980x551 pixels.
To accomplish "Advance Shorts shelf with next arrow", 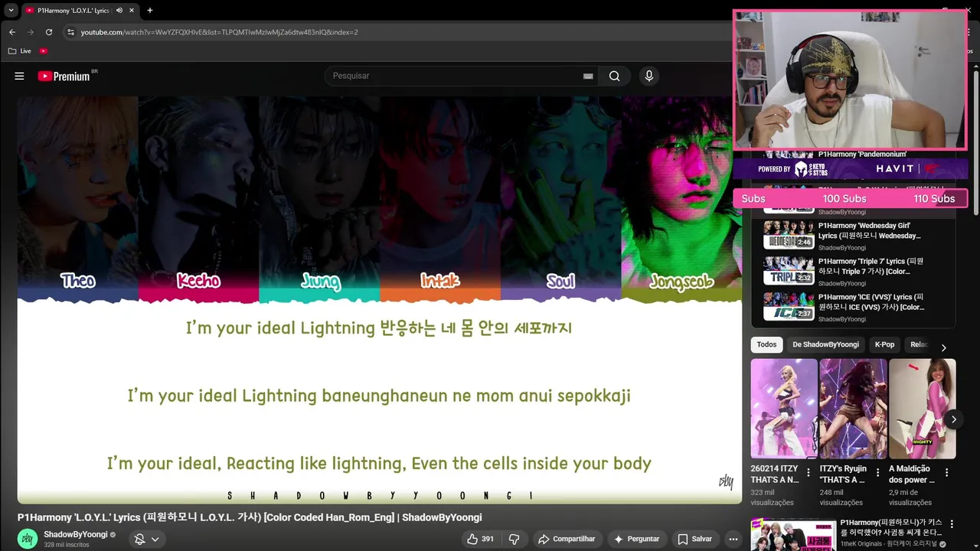I will pos(953,419).
